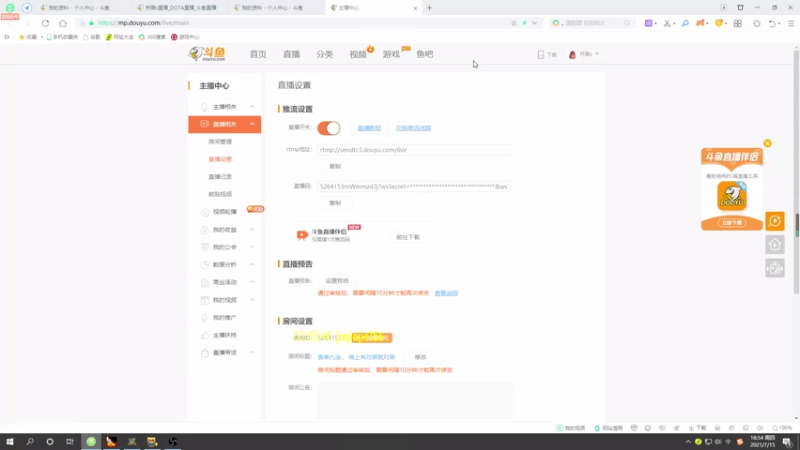Select 前贴视频 in the sidebar

coord(220,194)
